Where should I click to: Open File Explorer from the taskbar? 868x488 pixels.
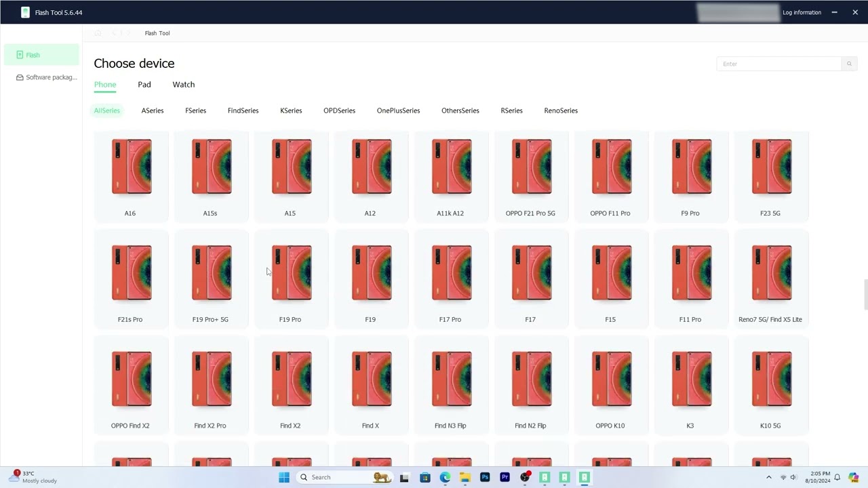(465, 477)
